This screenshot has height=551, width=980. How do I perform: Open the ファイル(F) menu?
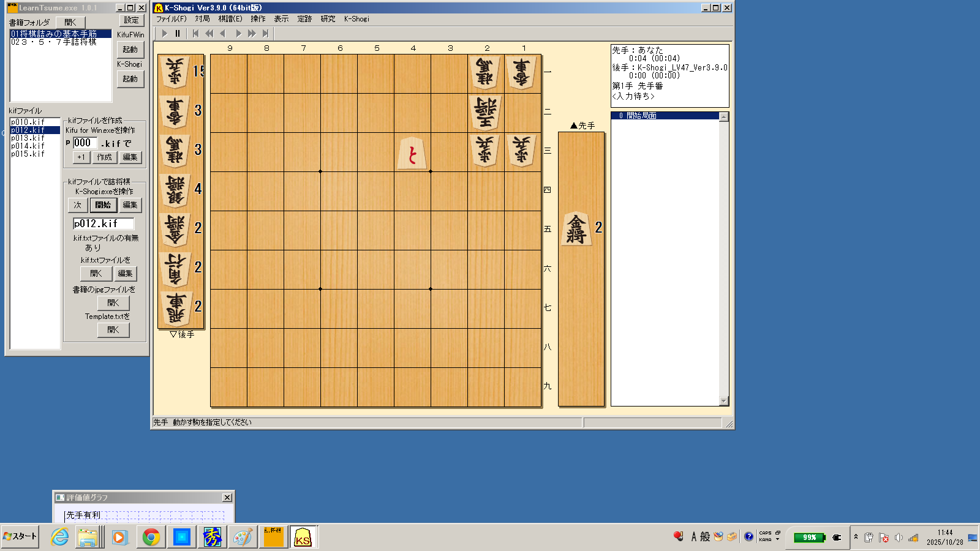click(x=171, y=19)
